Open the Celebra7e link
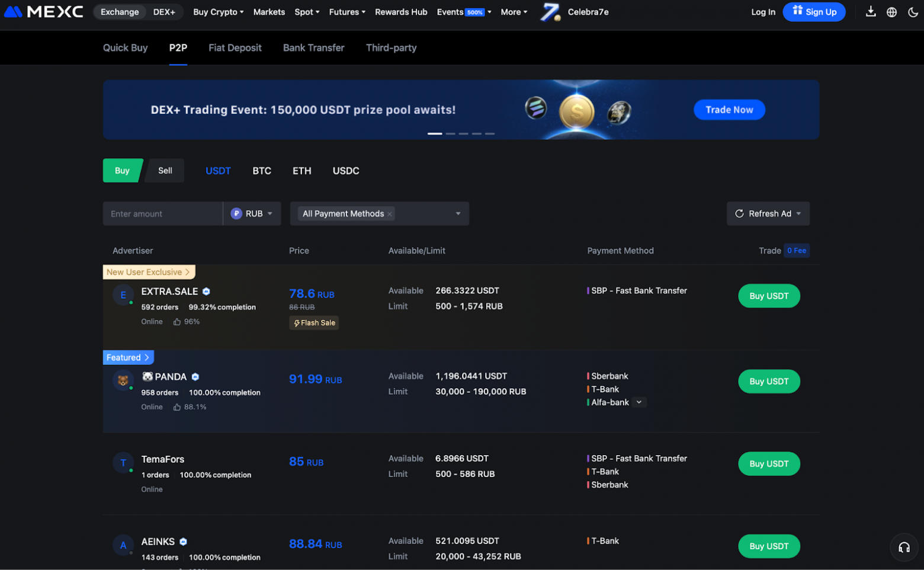This screenshot has height=570, width=924. (x=588, y=12)
